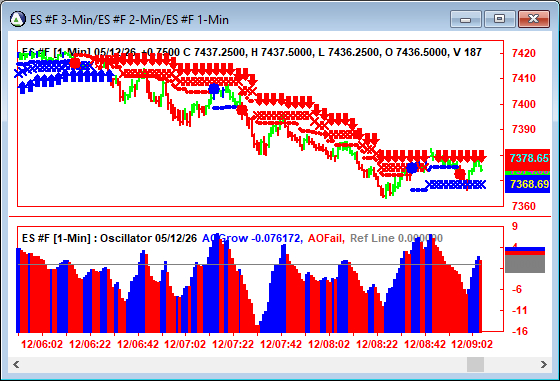
Task: Click the oscillator -16 axis label
Action: click(519, 331)
